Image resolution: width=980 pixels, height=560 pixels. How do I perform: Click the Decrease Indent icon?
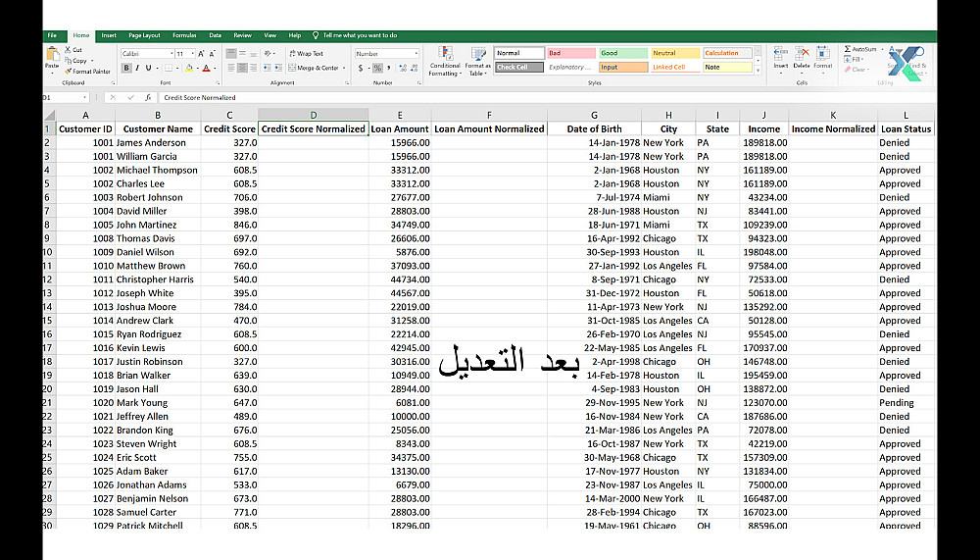coord(268,68)
